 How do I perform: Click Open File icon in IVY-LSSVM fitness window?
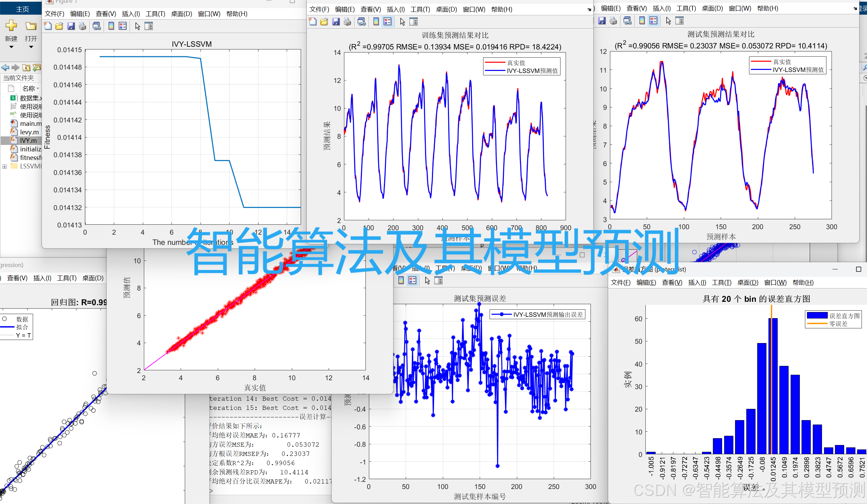pos(59,26)
